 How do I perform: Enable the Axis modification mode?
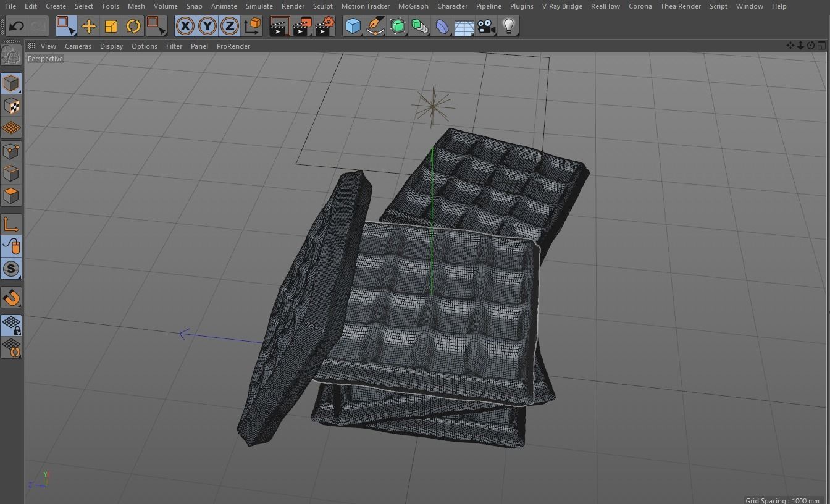point(11,224)
